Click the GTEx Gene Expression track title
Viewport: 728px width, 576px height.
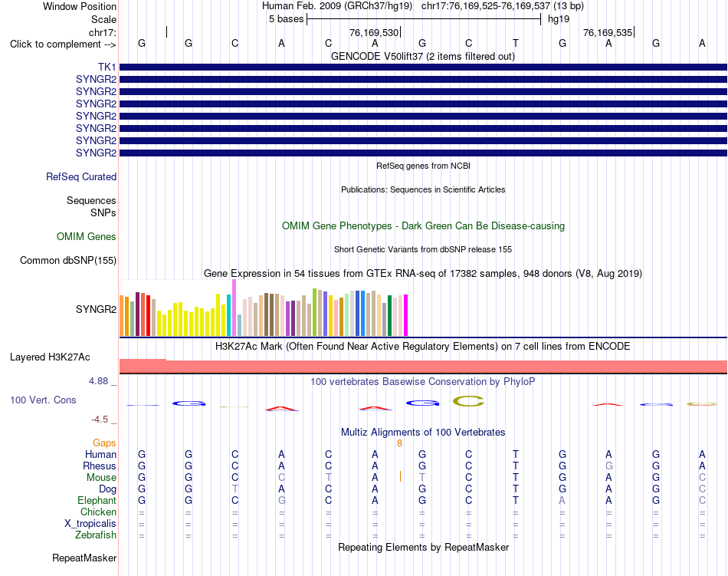click(x=423, y=273)
